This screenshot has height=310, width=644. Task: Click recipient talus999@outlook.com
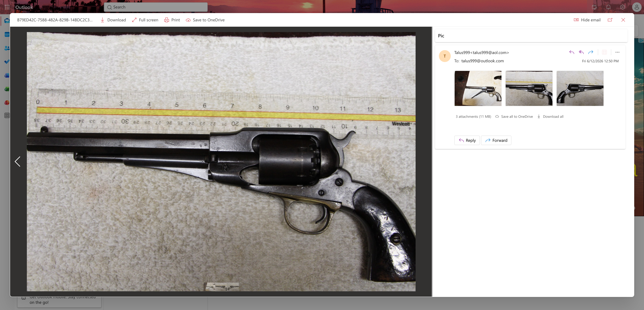point(482,61)
